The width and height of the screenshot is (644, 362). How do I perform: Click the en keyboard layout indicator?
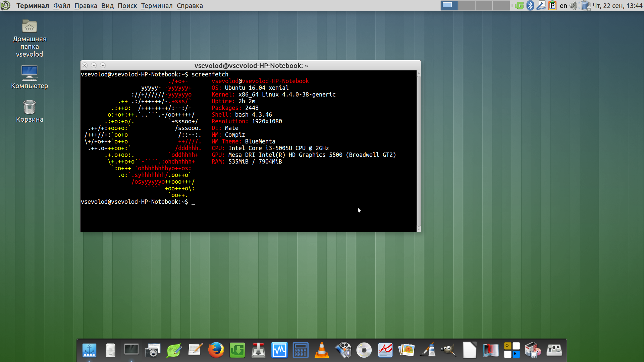(563, 6)
